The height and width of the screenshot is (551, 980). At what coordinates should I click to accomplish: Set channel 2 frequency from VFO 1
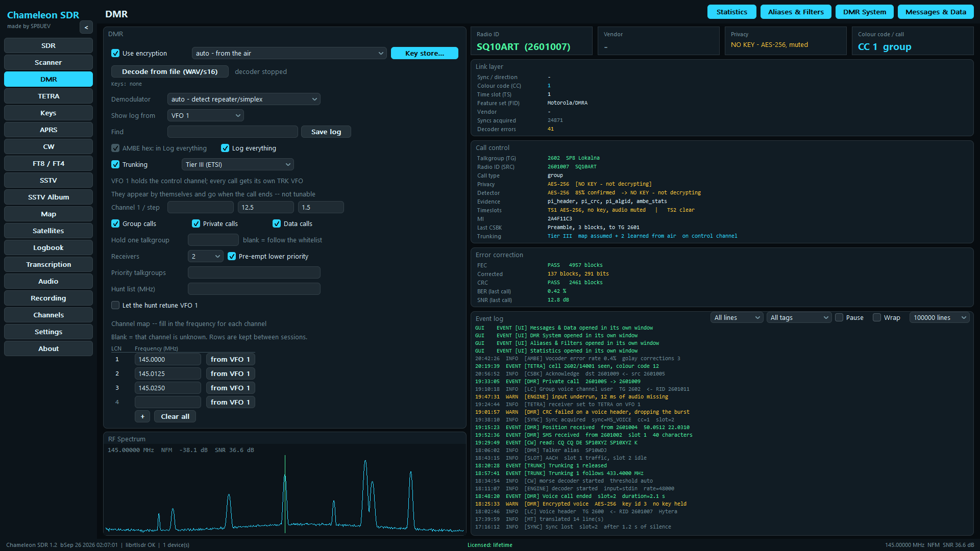tap(230, 373)
